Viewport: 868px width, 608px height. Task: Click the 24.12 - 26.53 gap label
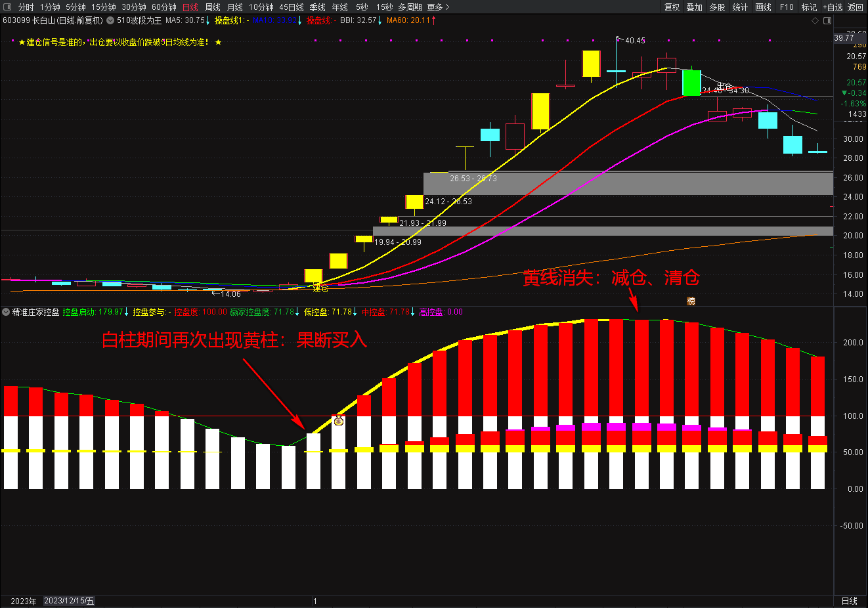[448, 202]
